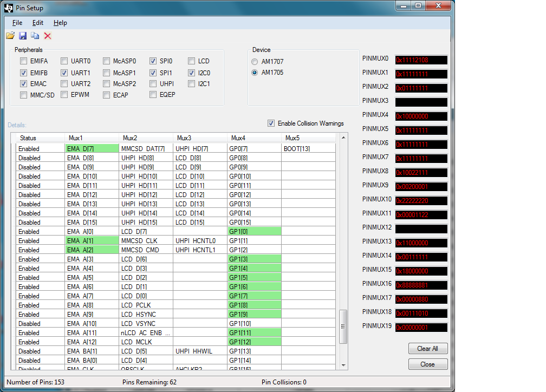Check the LCD peripheral checkbox

pos(191,61)
